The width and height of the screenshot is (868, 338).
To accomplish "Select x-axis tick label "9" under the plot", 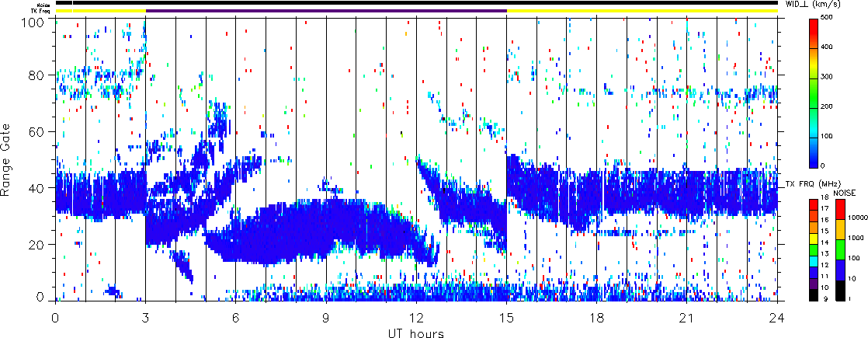I will coord(326,317).
